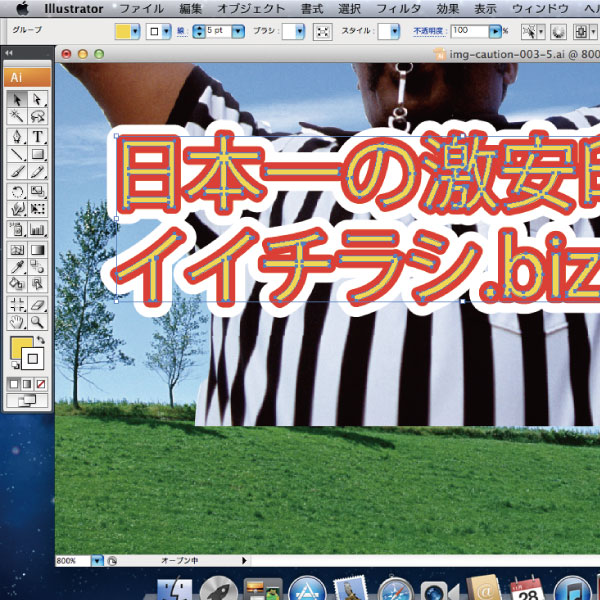Set paint mode to Color
Screen dimensions: 600x600
[x=14, y=384]
